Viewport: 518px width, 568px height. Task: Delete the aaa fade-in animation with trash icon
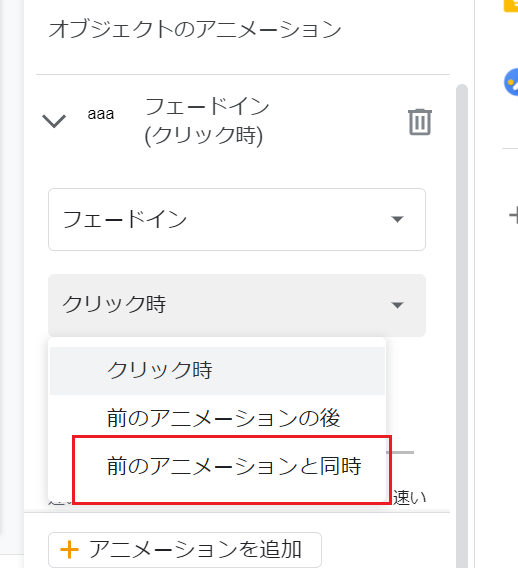(x=420, y=122)
